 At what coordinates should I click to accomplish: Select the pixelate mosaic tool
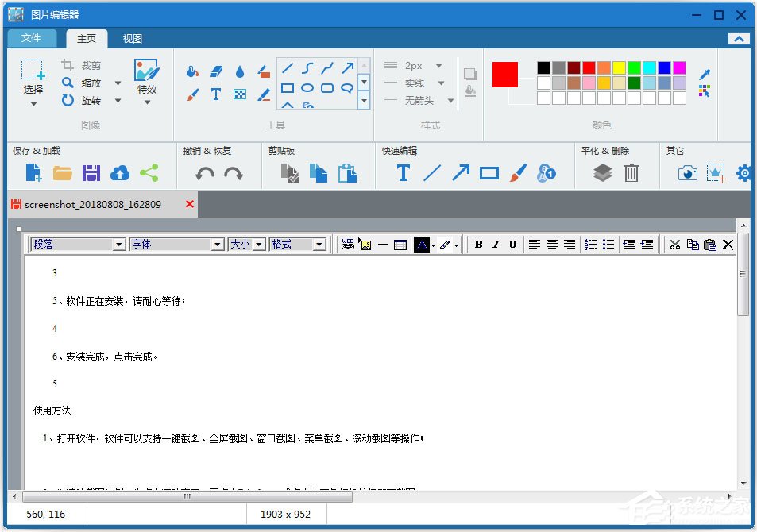240,94
